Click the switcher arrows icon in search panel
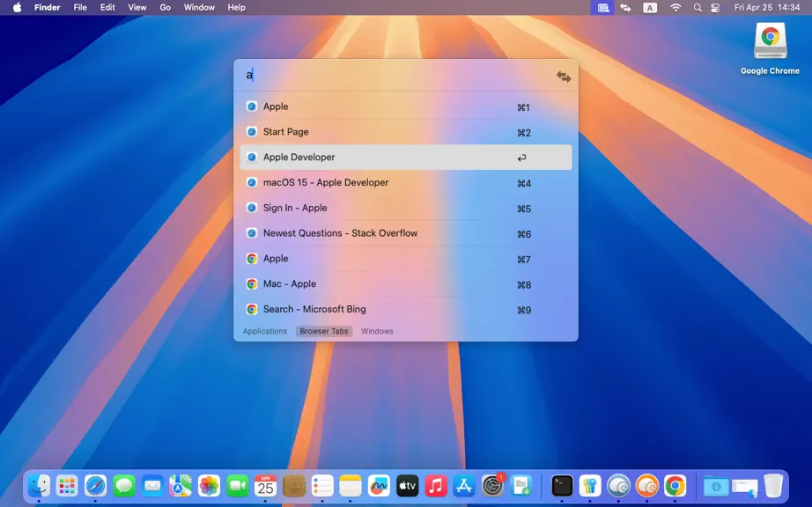The image size is (812, 507). [564, 77]
